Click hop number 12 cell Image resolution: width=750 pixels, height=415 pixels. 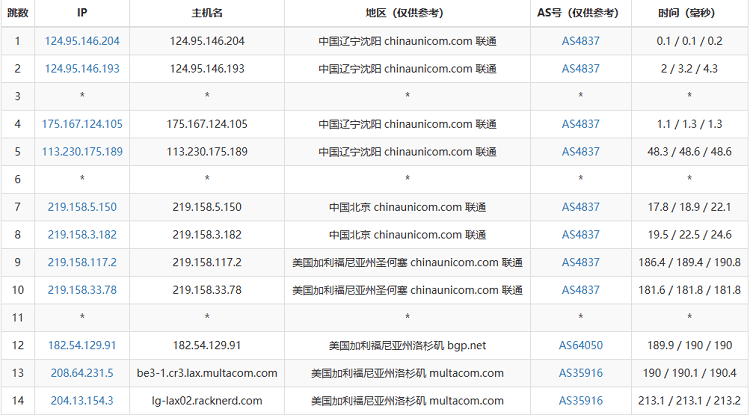point(18,345)
